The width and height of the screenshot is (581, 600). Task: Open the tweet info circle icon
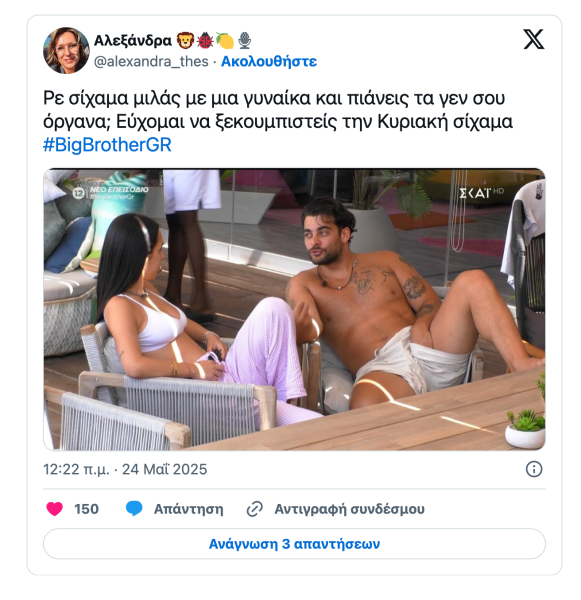(534, 469)
